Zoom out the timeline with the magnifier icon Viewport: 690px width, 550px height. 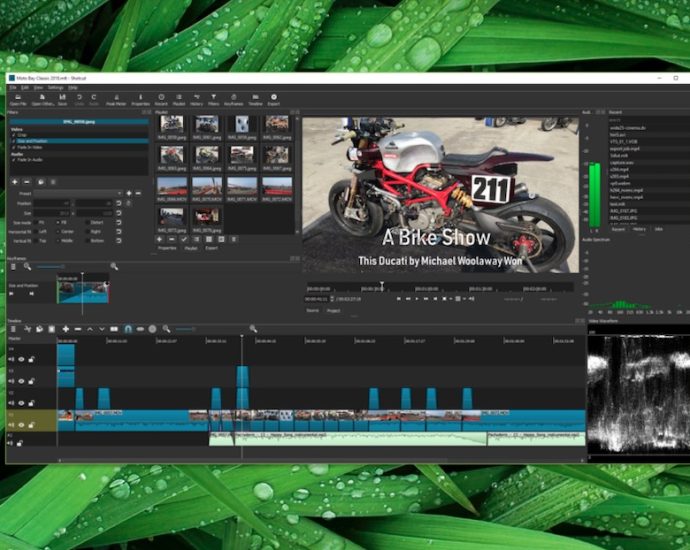point(166,329)
